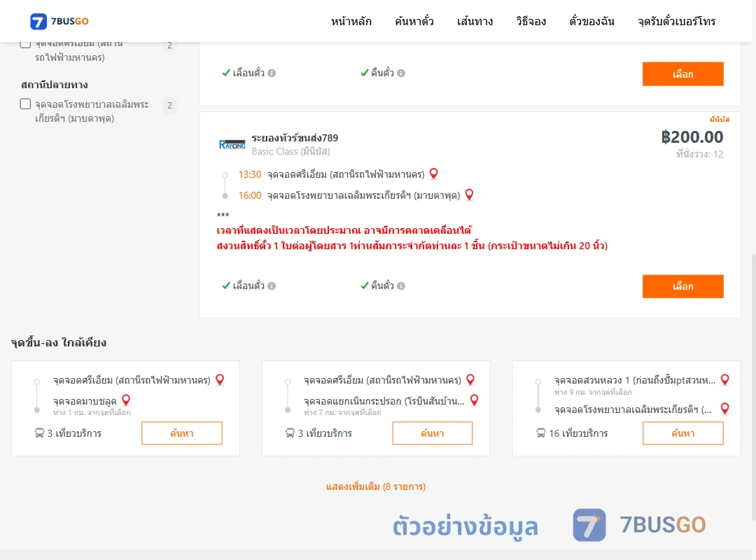756x560 pixels.
Task: Click the เลือก button for ระยองทัวร์ขนส่ง789
Action: [x=682, y=286]
